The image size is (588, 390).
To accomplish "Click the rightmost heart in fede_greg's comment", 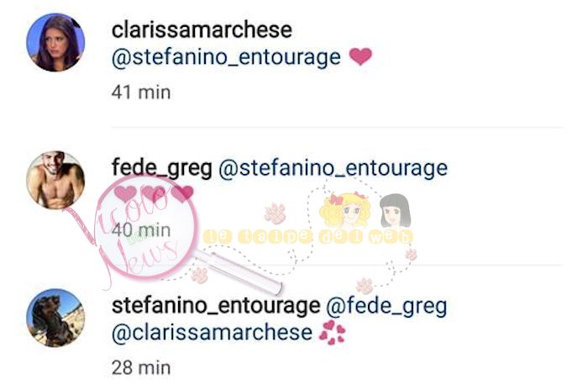I will (182, 193).
